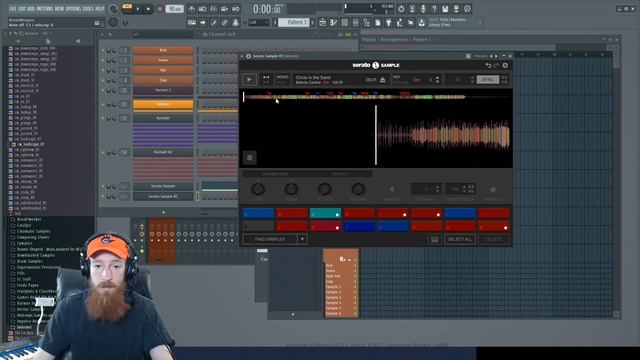Click the Serato Sample play button

point(249,80)
